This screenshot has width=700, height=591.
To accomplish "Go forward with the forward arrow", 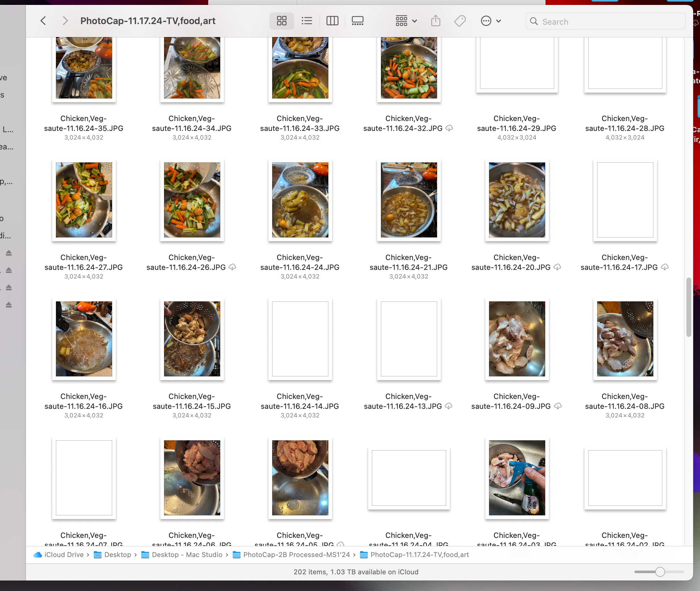I will [65, 21].
